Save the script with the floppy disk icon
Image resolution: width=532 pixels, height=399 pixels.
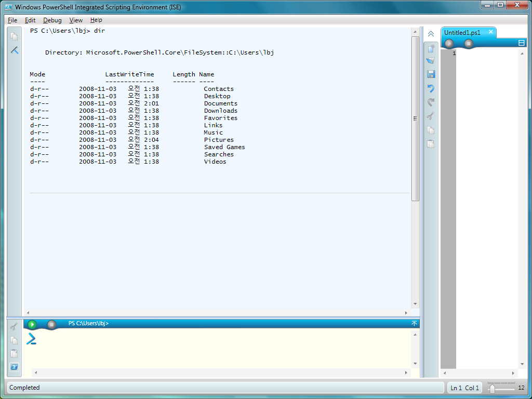click(x=431, y=74)
